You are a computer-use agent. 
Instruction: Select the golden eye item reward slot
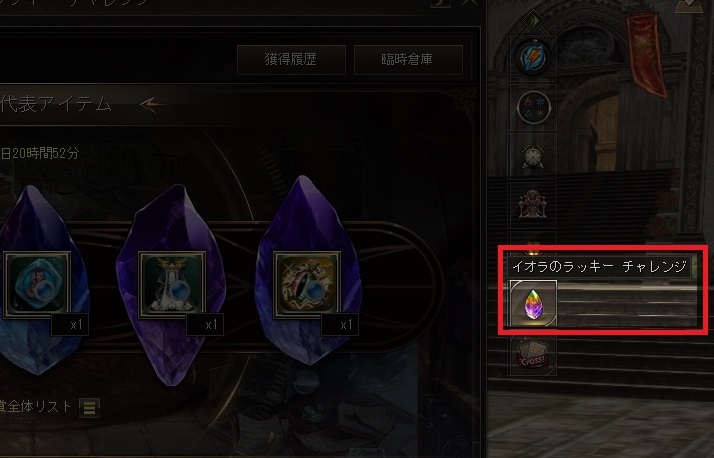(307, 285)
